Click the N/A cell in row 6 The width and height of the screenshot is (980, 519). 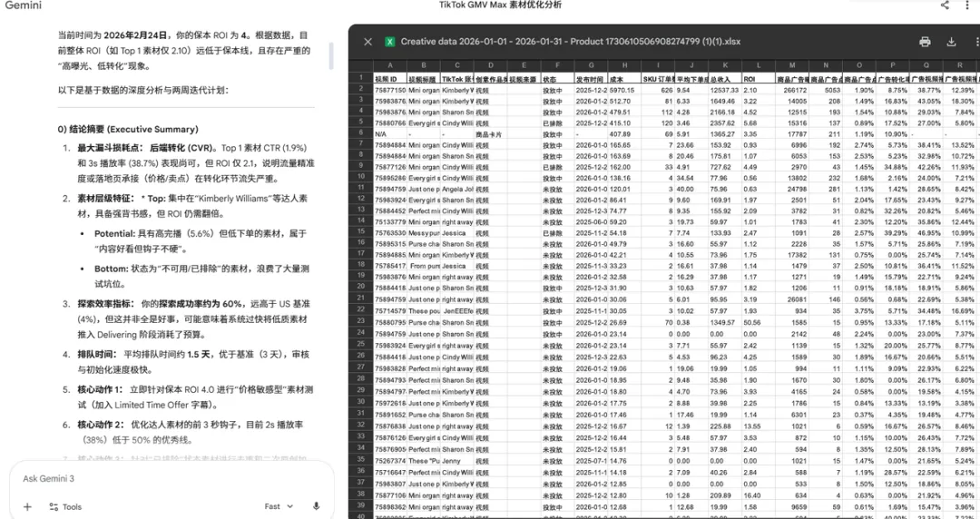pos(390,133)
